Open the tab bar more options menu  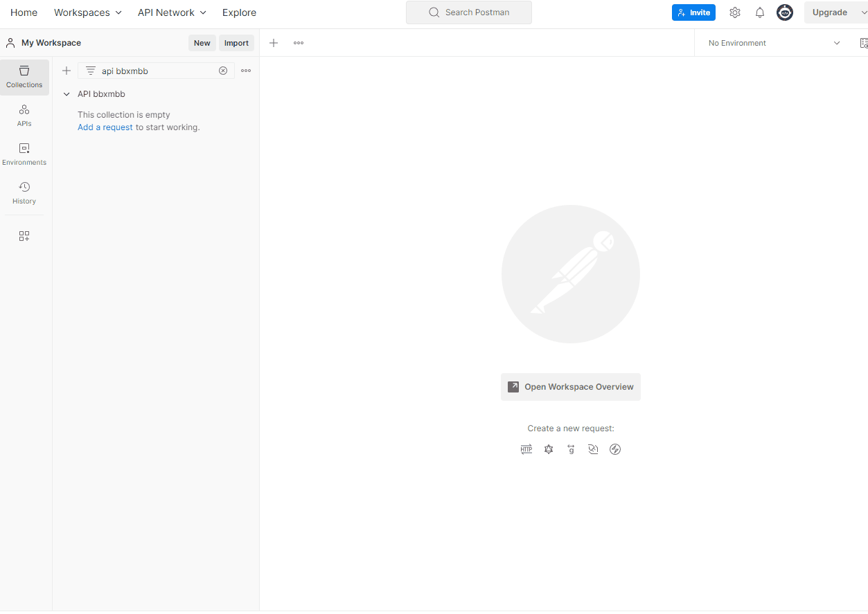point(299,43)
